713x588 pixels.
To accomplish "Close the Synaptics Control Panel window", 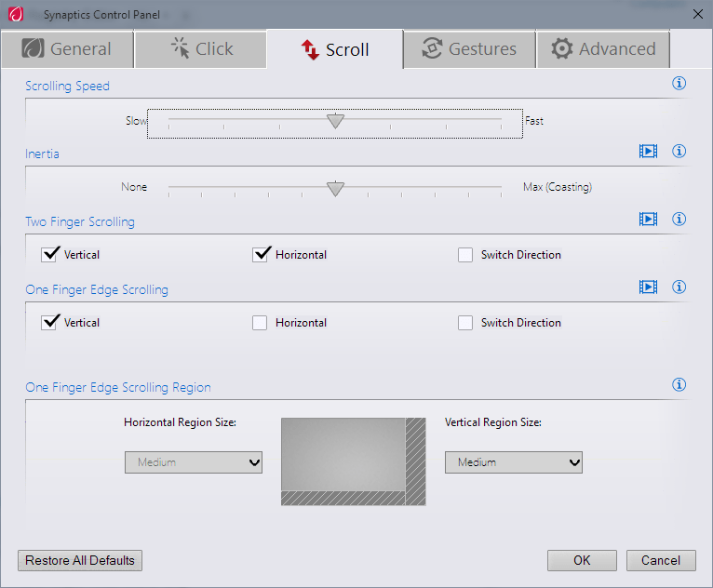I will 698,14.
